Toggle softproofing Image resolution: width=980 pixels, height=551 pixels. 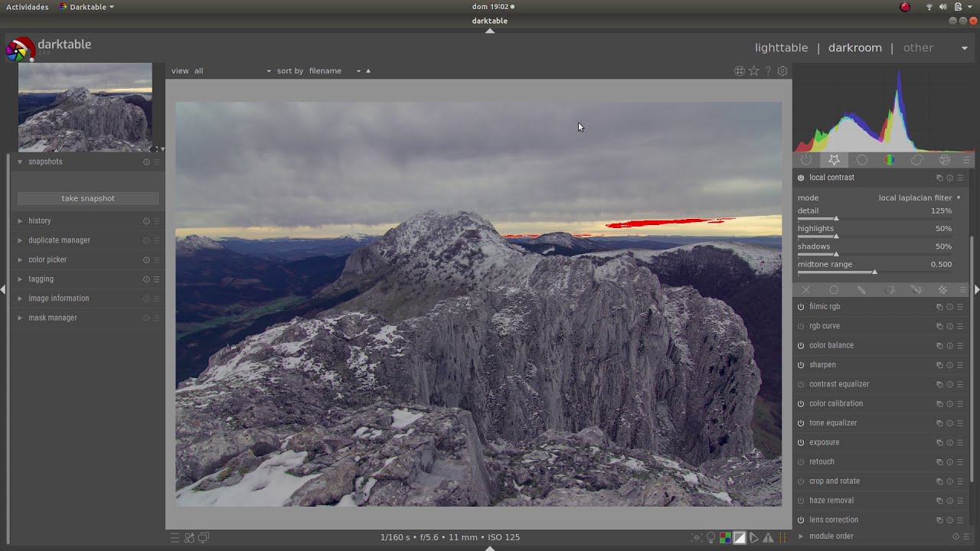pyautogui.click(x=754, y=538)
